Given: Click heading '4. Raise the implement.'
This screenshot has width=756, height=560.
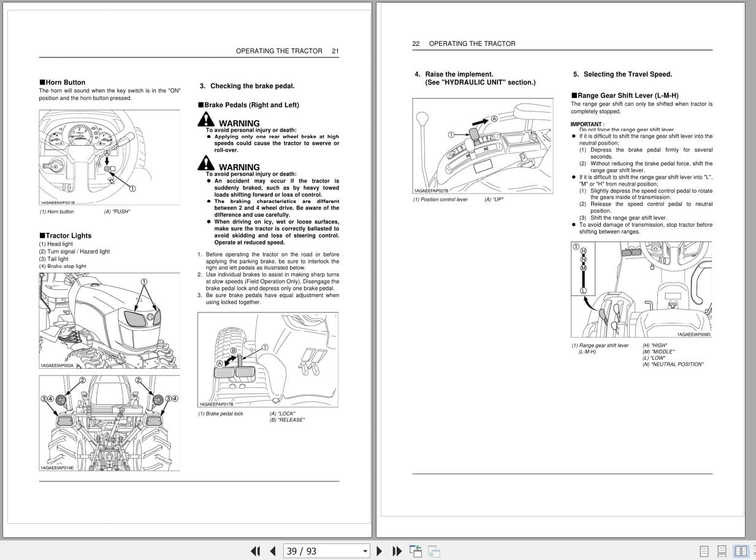Looking at the screenshot, I should click(x=454, y=74).
